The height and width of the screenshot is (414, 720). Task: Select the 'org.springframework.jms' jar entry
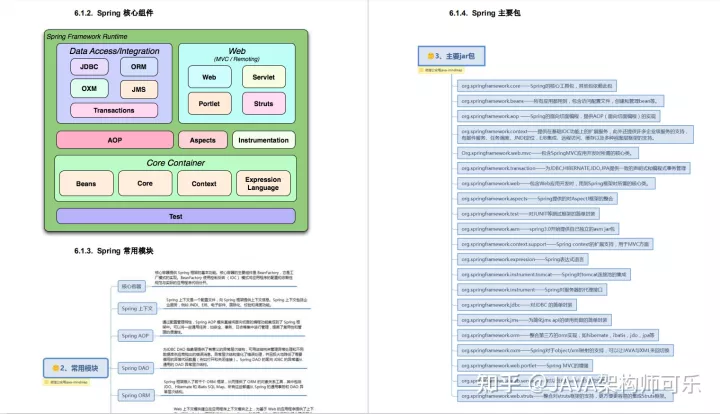[534, 320]
